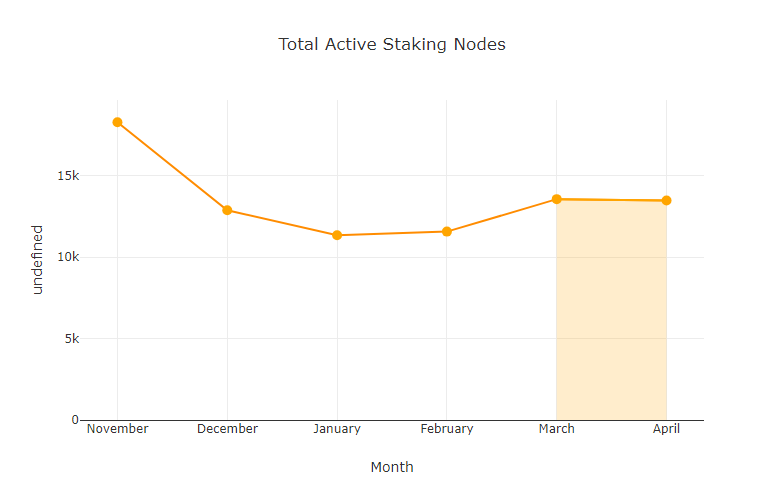The height and width of the screenshot is (500, 784).
Task: Click the January x-axis tick label
Action: [x=337, y=429]
